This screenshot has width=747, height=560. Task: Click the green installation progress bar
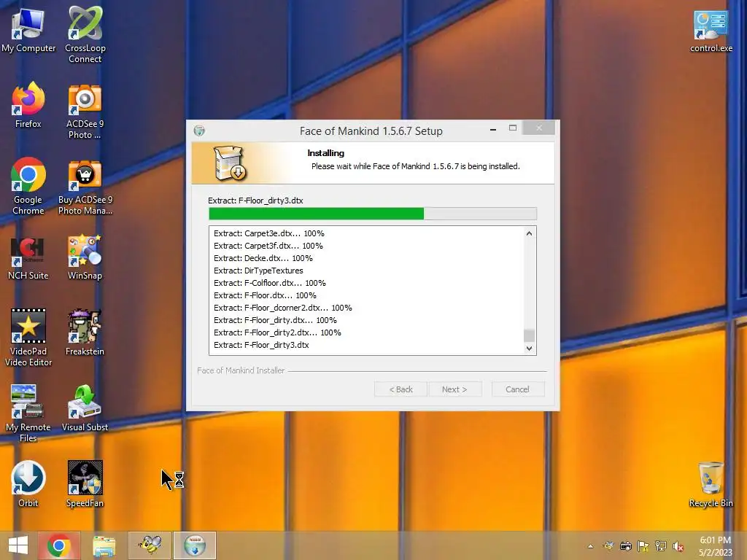click(x=373, y=214)
